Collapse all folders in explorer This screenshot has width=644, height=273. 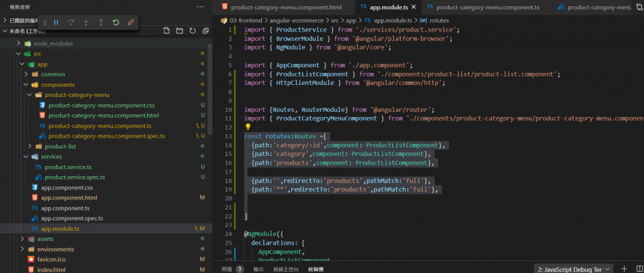206,31
